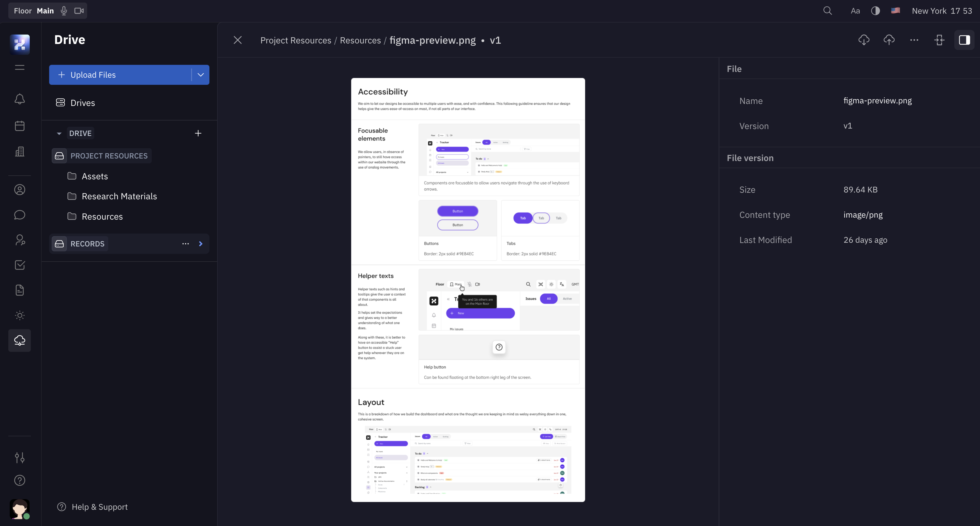Open the Resources folder in tree
The height and width of the screenshot is (526, 980).
pyautogui.click(x=102, y=216)
